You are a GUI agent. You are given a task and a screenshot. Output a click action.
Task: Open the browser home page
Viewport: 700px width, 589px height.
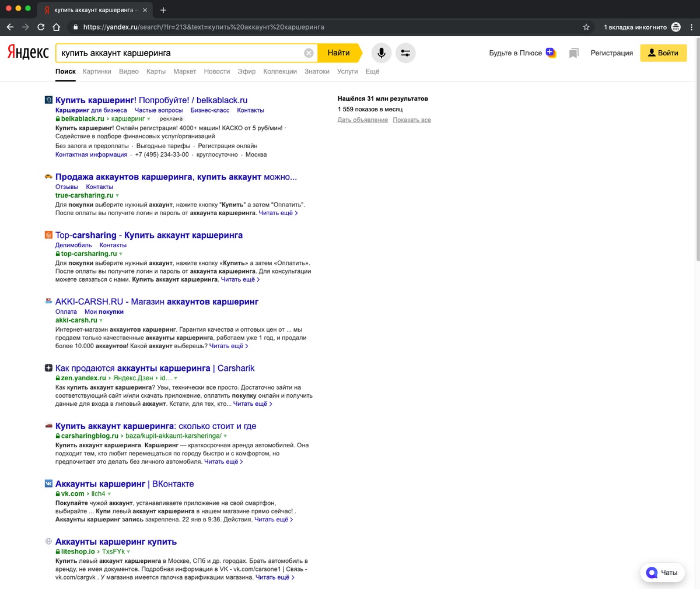(x=57, y=27)
